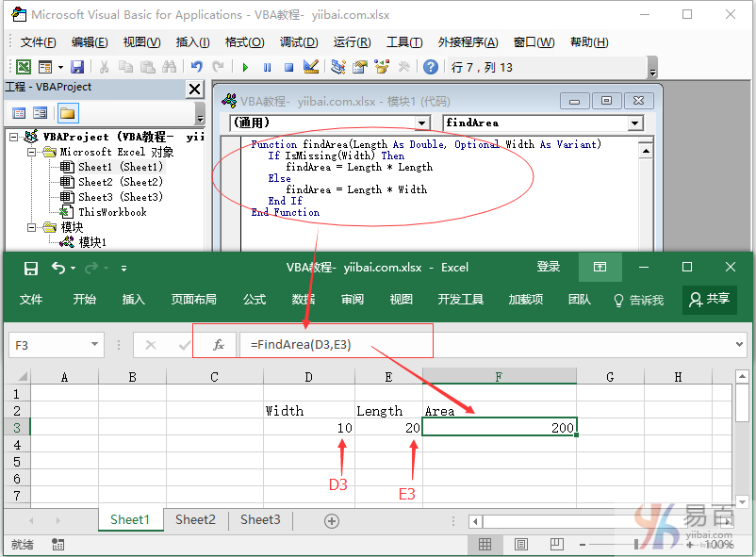Open the Excel undo history dropdown arrow

point(74,268)
